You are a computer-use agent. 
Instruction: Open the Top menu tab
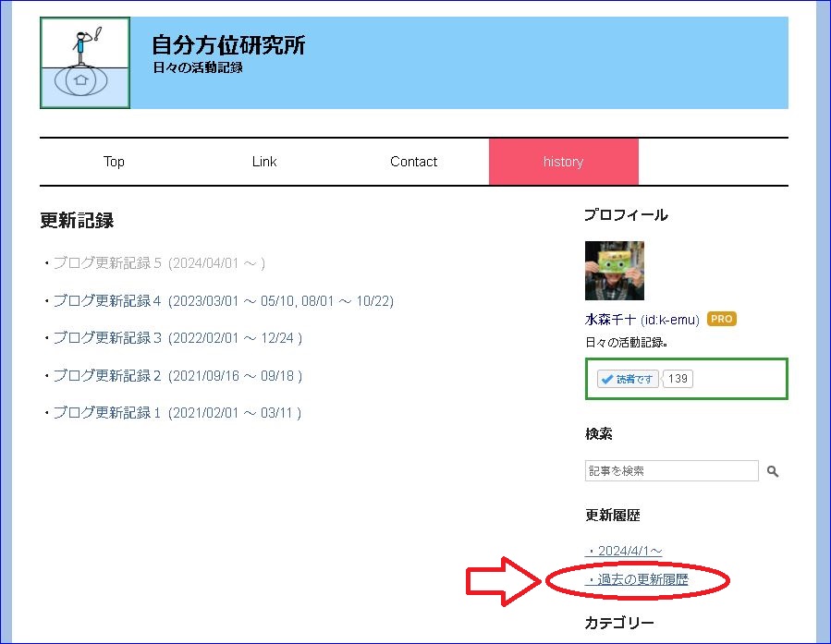coord(114,162)
